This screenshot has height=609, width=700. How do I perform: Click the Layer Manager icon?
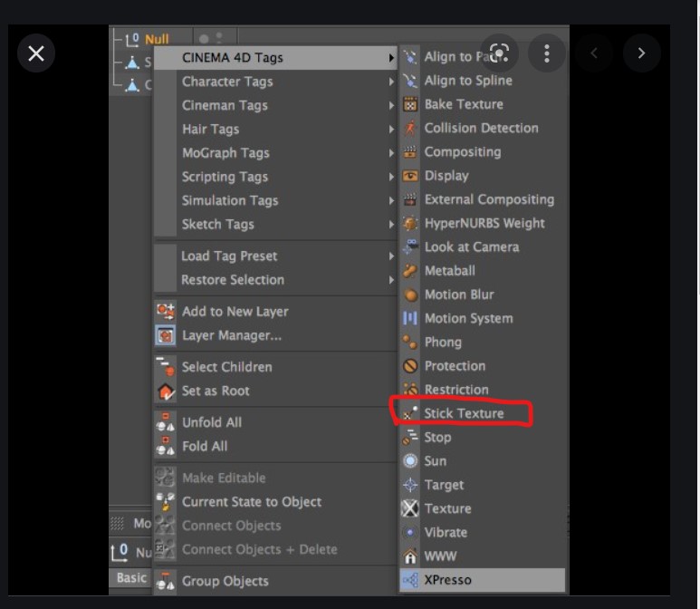click(166, 335)
